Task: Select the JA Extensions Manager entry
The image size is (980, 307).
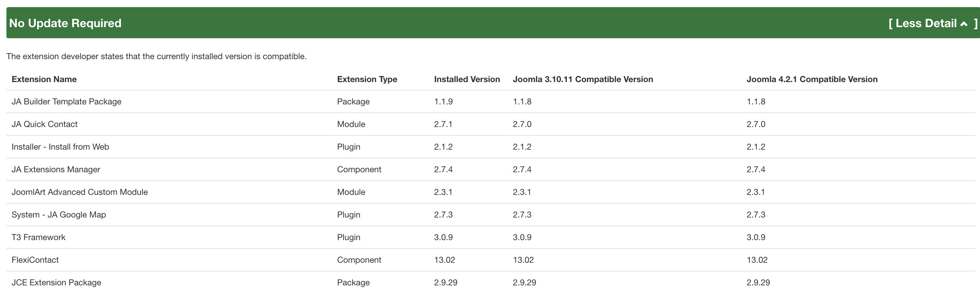Action: click(x=56, y=170)
